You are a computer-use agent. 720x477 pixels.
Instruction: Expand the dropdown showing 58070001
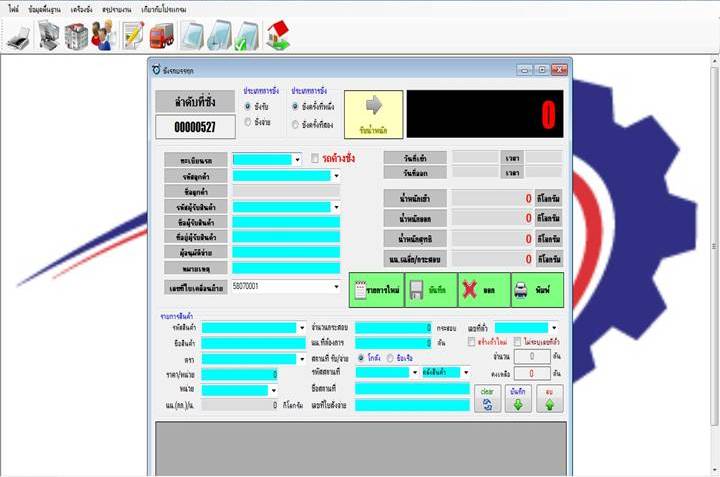tap(336, 286)
